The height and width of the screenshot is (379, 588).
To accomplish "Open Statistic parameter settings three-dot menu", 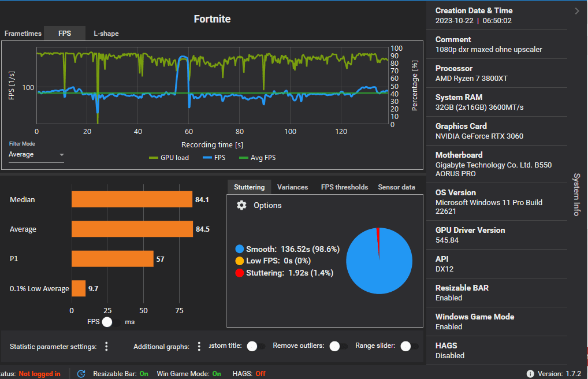I will [x=106, y=346].
